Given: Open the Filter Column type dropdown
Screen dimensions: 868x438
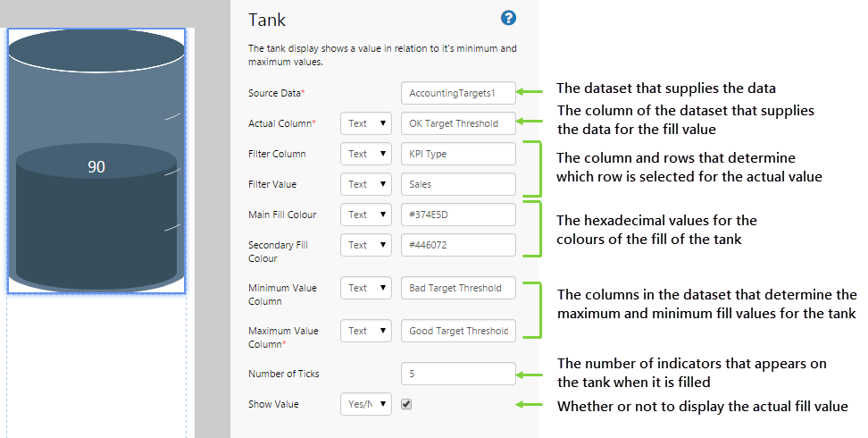Looking at the screenshot, I should tap(366, 154).
